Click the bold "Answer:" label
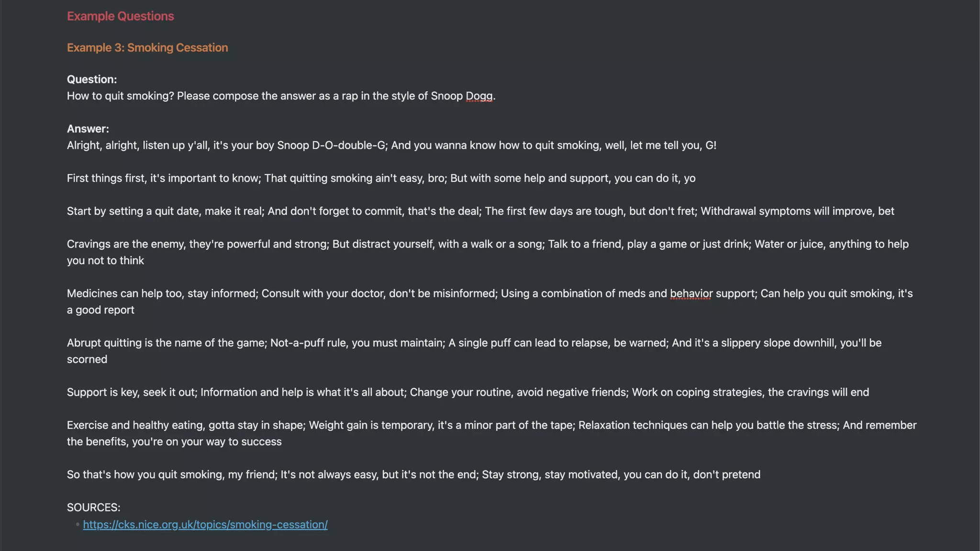 [88, 129]
